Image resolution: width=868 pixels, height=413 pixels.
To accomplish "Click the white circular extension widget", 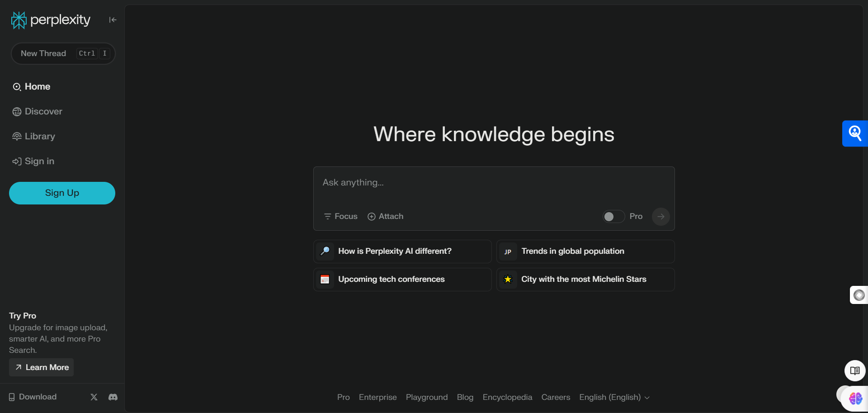I will click(x=859, y=295).
